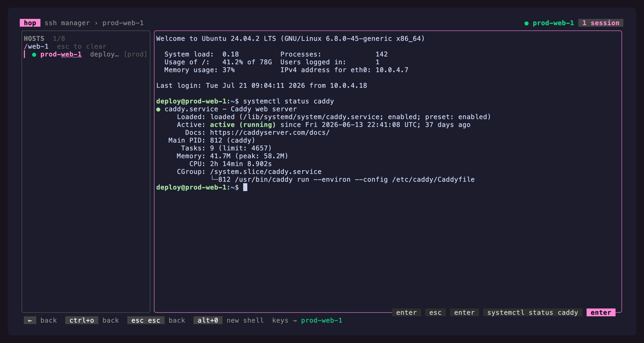Click the 'keys →' target label in footer
The height and width of the screenshot is (343, 644).
284,320
